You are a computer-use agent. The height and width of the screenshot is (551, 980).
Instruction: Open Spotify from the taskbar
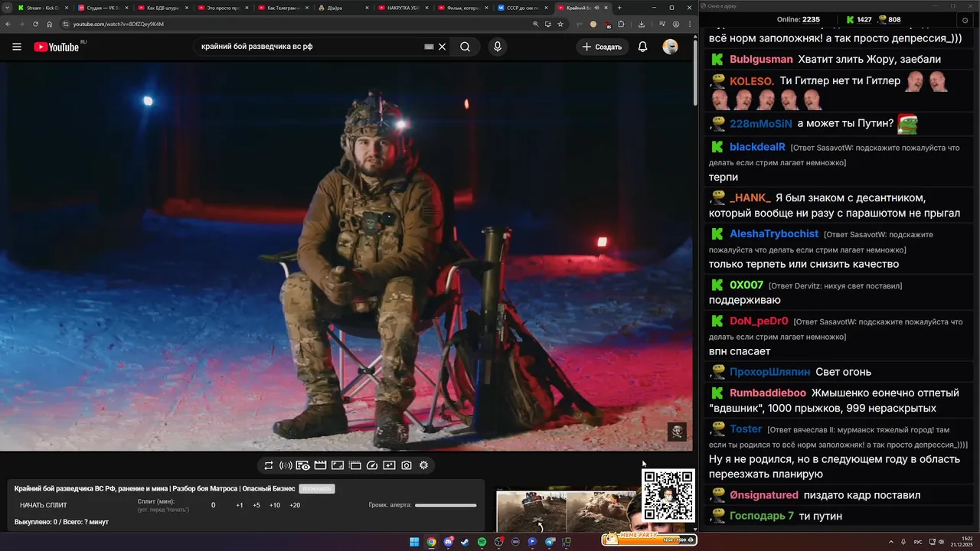pos(482,542)
